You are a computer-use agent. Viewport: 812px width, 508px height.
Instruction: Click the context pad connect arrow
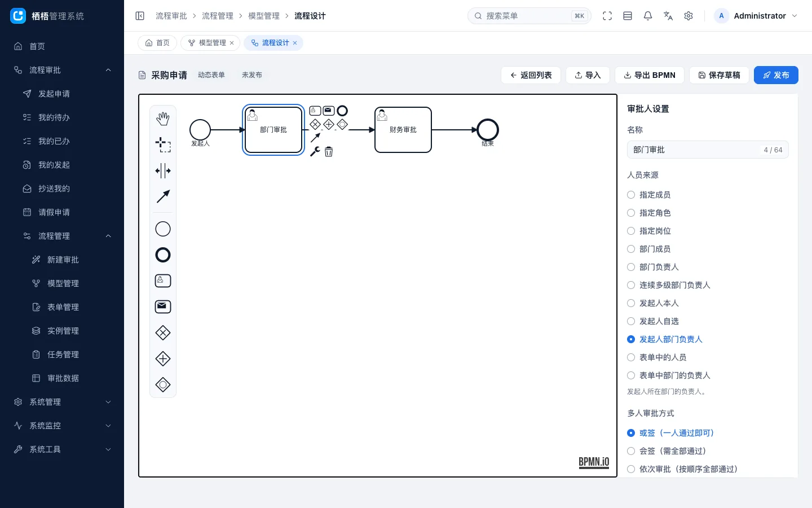click(315, 138)
